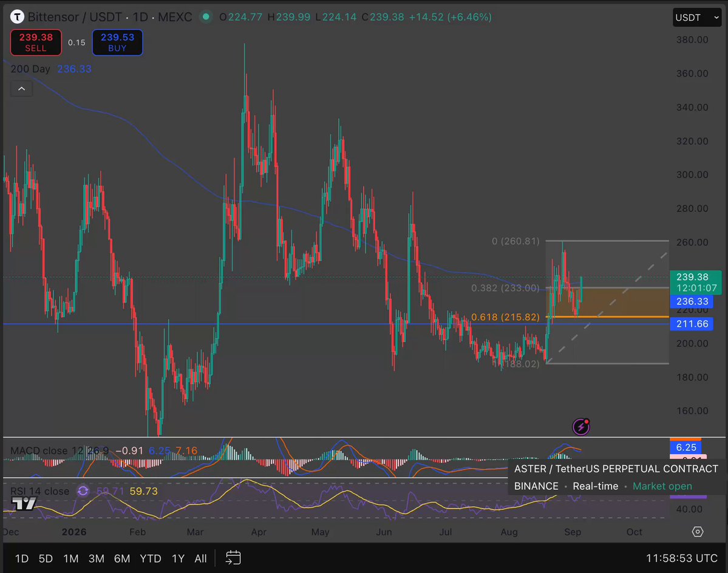Select the 1M time range
This screenshot has height=573, width=728.
(70, 558)
